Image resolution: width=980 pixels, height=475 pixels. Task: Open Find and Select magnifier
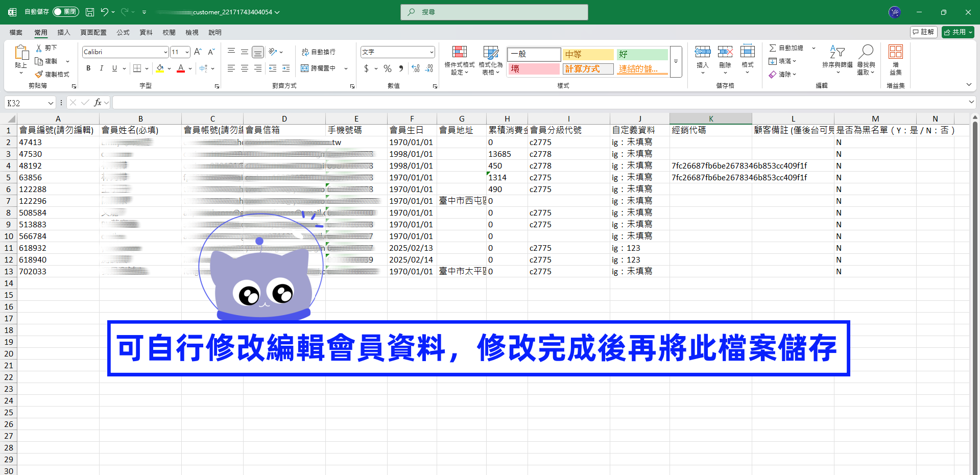[866, 60]
